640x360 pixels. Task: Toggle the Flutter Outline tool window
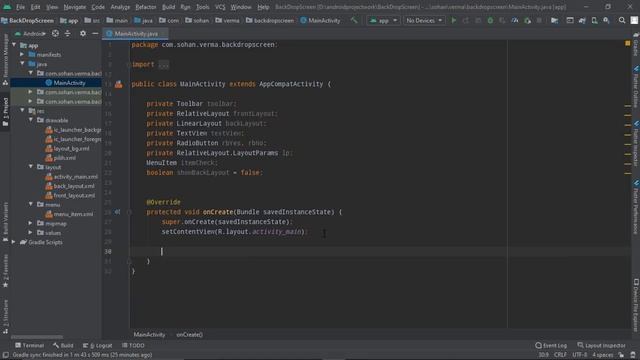(x=636, y=87)
